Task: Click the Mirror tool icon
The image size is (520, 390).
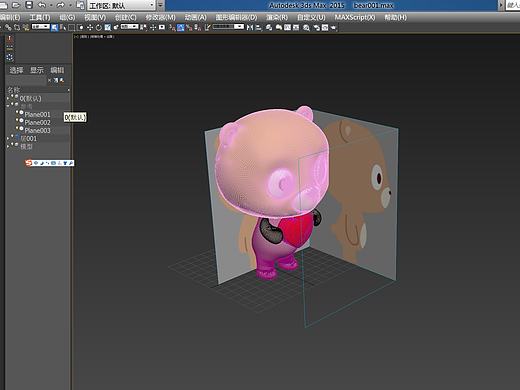Action: [x=250, y=28]
